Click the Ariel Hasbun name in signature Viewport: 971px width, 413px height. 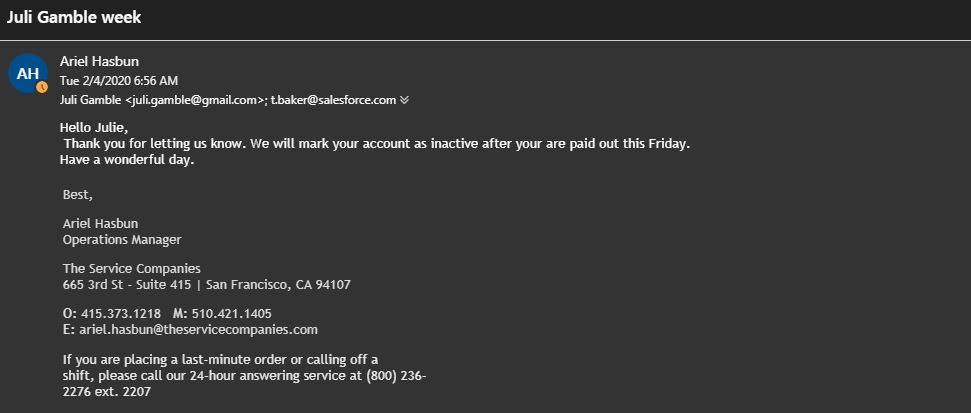(x=100, y=223)
